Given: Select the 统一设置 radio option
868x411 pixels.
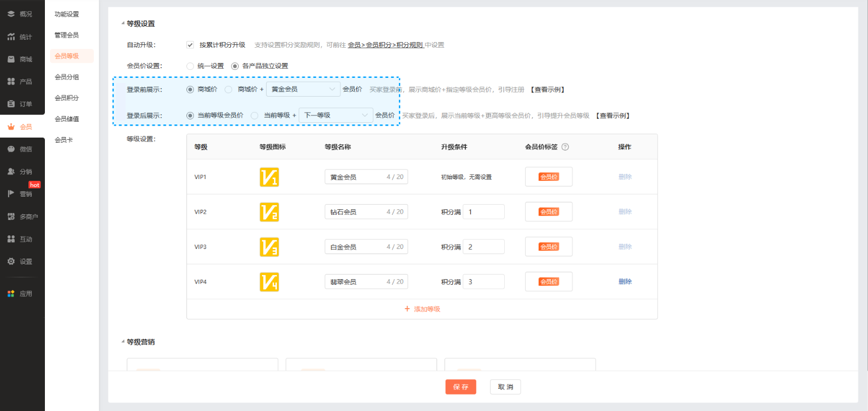Looking at the screenshot, I should 190,66.
